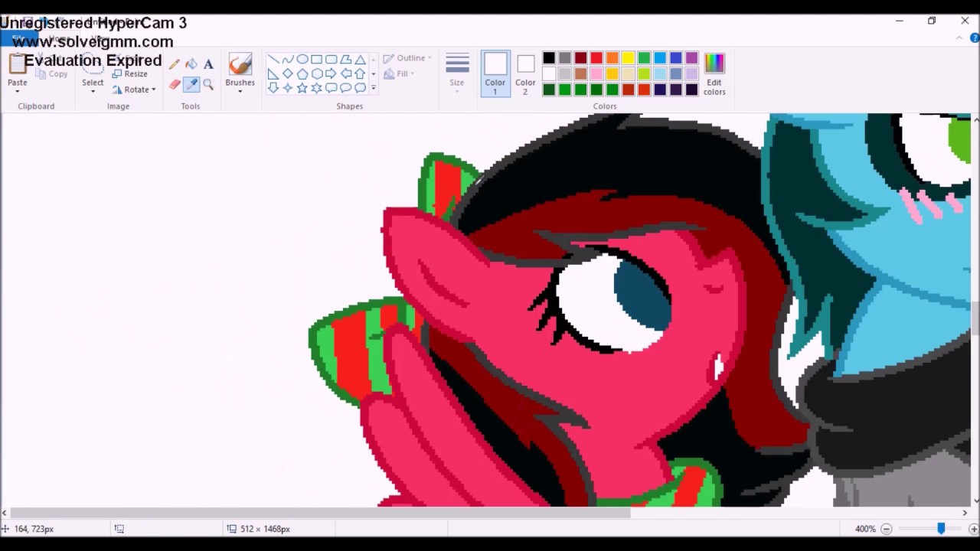Select the Magnifier tool
Viewport: 980px width, 551px height.
point(208,84)
